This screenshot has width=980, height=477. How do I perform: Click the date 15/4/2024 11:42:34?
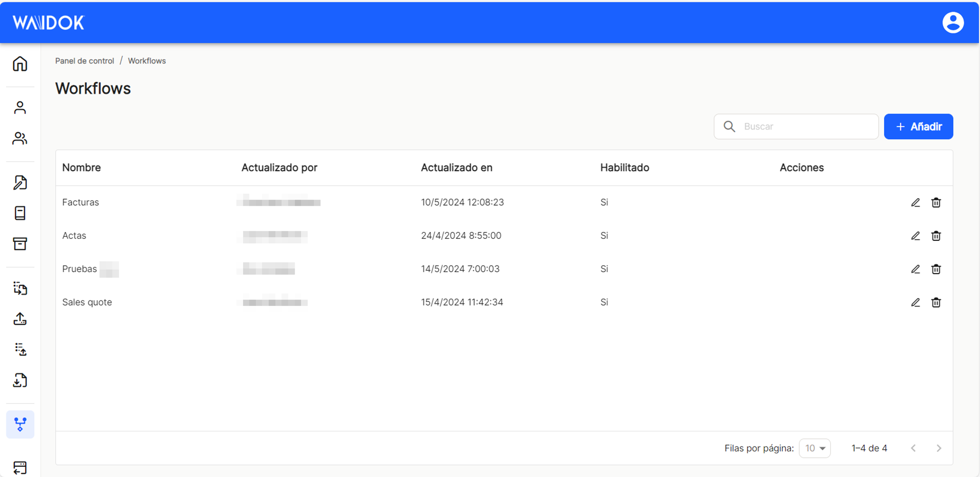pyautogui.click(x=462, y=302)
